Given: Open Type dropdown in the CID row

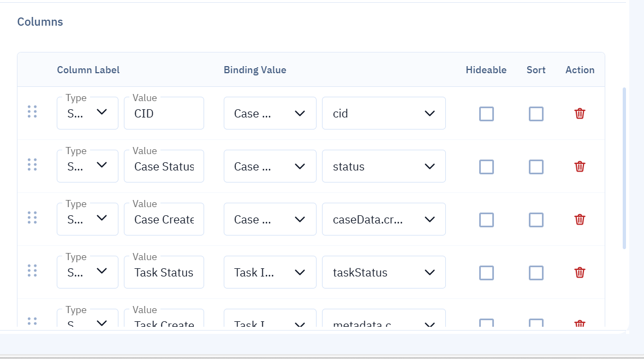Looking at the screenshot, I should [87, 113].
